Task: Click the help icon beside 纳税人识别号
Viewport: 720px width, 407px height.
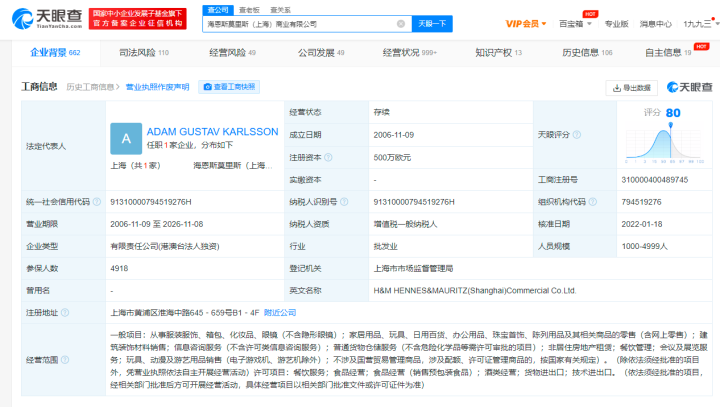Action: (344, 202)
